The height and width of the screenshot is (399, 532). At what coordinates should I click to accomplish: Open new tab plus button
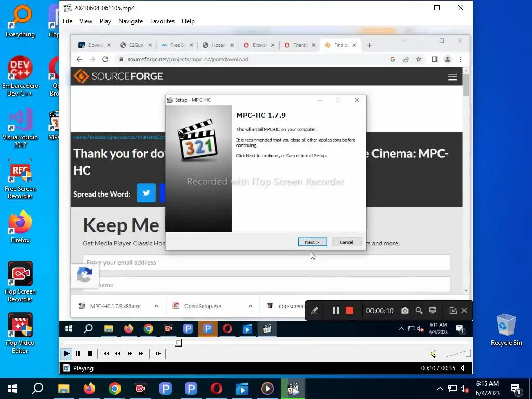(x=370, y=45)
